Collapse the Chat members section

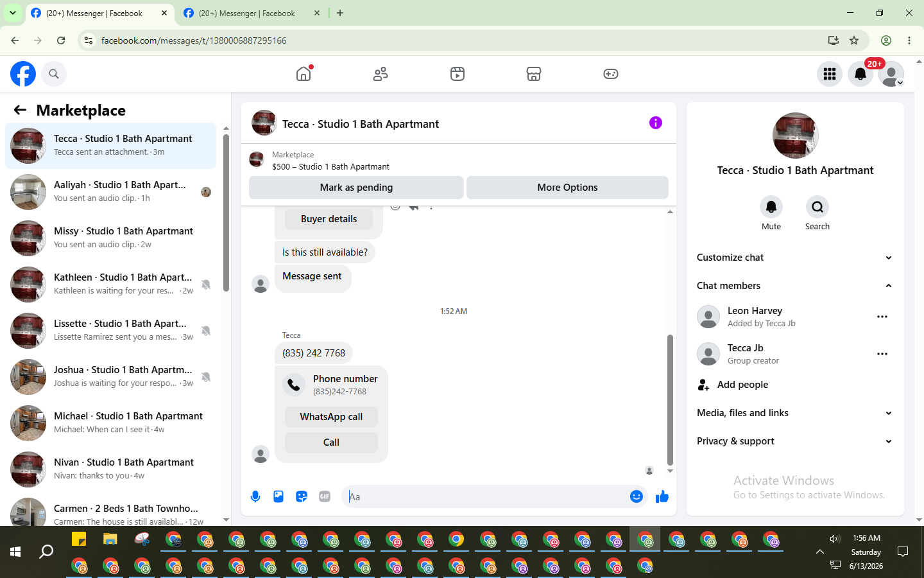(795, 286)
